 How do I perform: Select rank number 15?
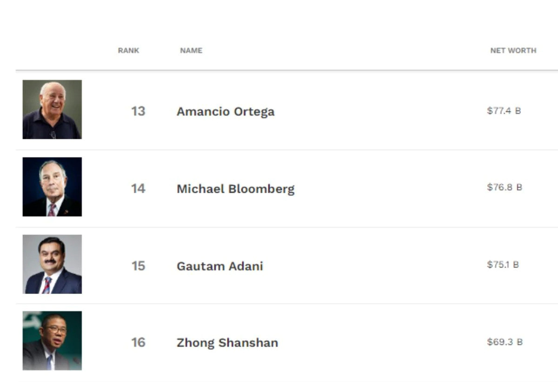(x=138, y=266)
